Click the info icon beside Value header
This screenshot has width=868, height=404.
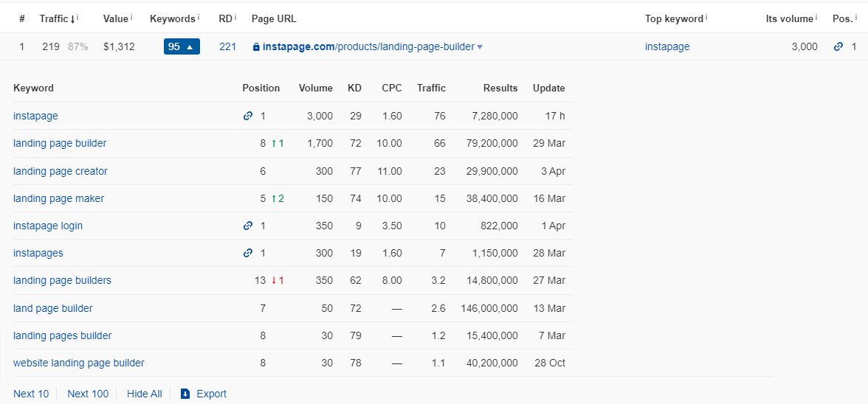(131, 18)
